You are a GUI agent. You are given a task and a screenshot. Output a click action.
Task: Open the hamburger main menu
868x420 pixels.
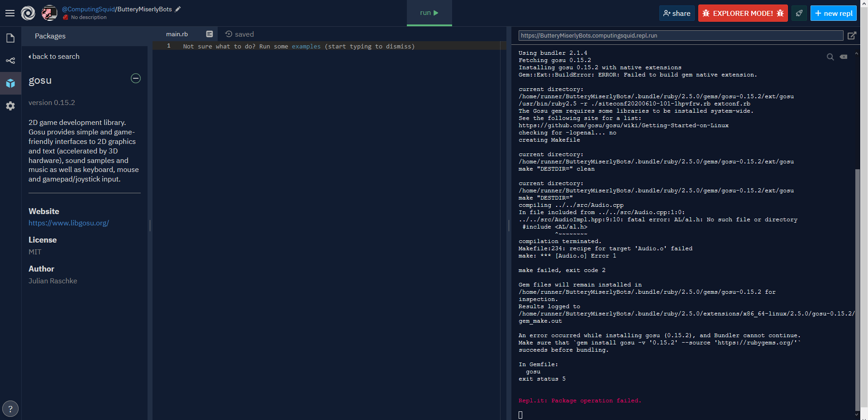(x=10, y=13)
